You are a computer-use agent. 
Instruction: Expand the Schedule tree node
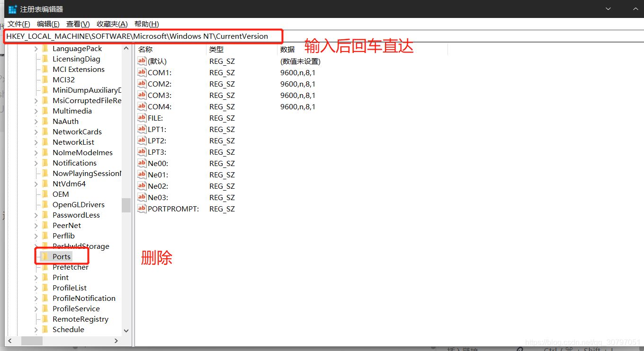36,330
